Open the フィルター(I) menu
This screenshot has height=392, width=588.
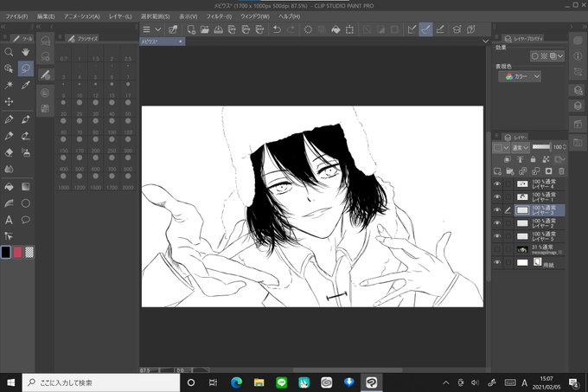pos(219,16)
